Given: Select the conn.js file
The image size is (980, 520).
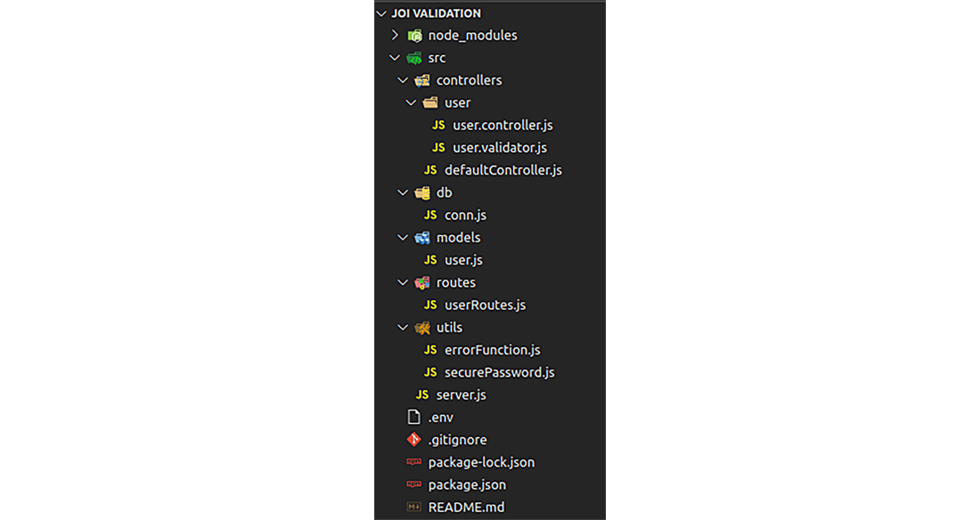Looking at the screenshot, I should pyautogui.click(x=466, y=215).
